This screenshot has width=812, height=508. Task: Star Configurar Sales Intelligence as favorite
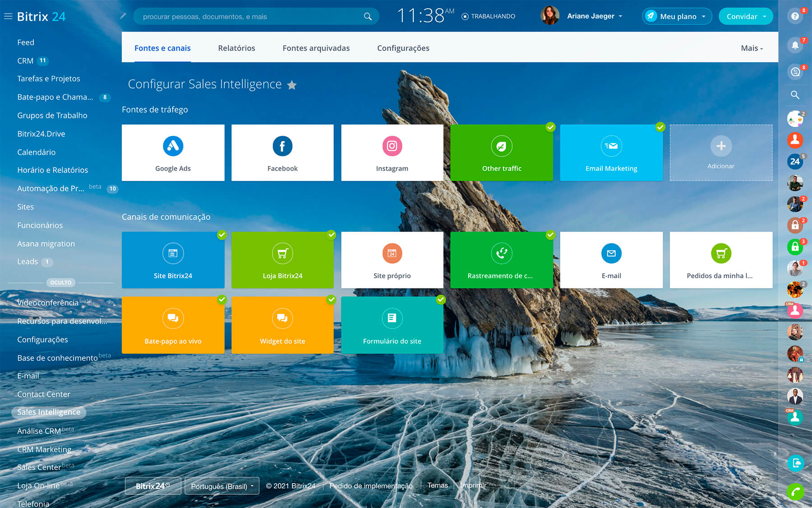[x=292, y=85]
